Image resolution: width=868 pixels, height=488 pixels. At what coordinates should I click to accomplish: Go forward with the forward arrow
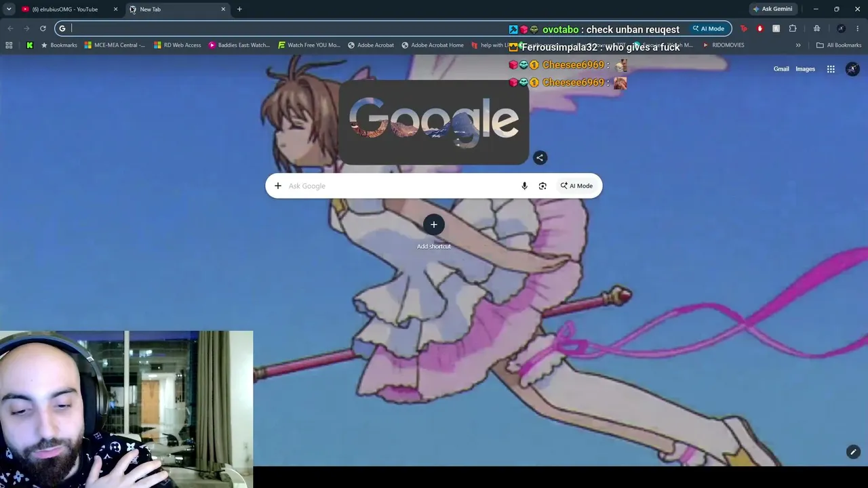(26, 28)
